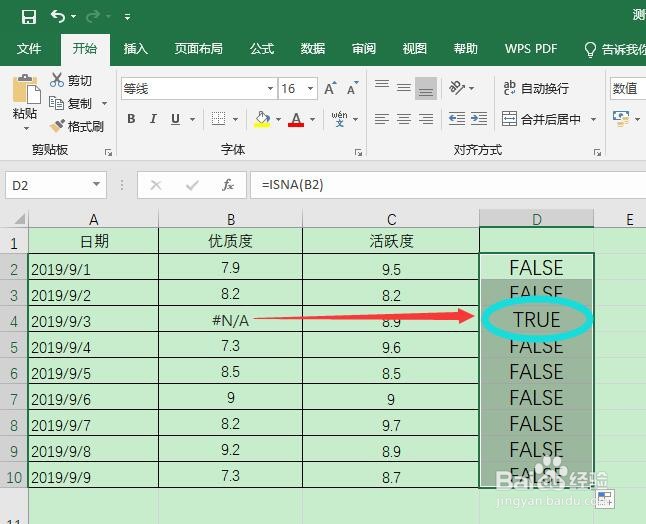The width and height of the screenshot is (646, 524).
Task: Open the font size 16 dropdown
Action: coord(310,88)
